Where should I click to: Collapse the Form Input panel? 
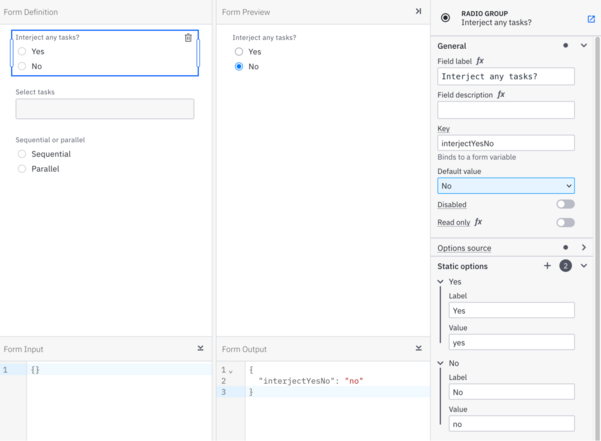[x=200, y=348]
